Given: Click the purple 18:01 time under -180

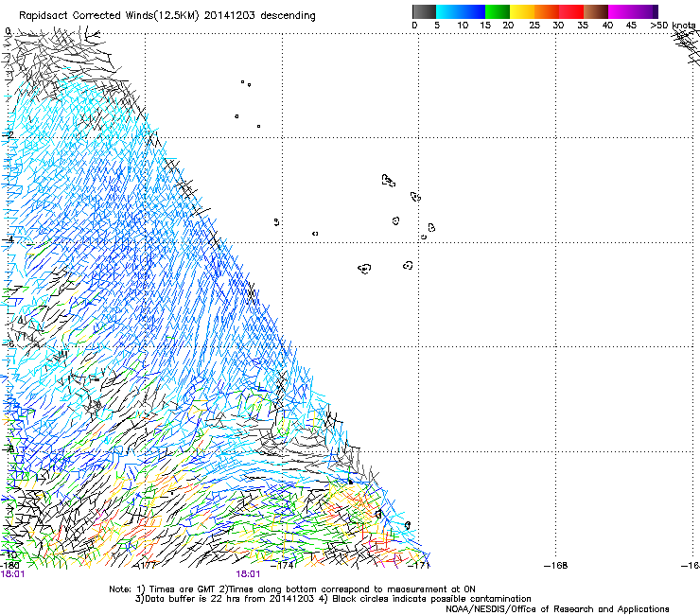Looking at the screenshot, I should point(12,574).
